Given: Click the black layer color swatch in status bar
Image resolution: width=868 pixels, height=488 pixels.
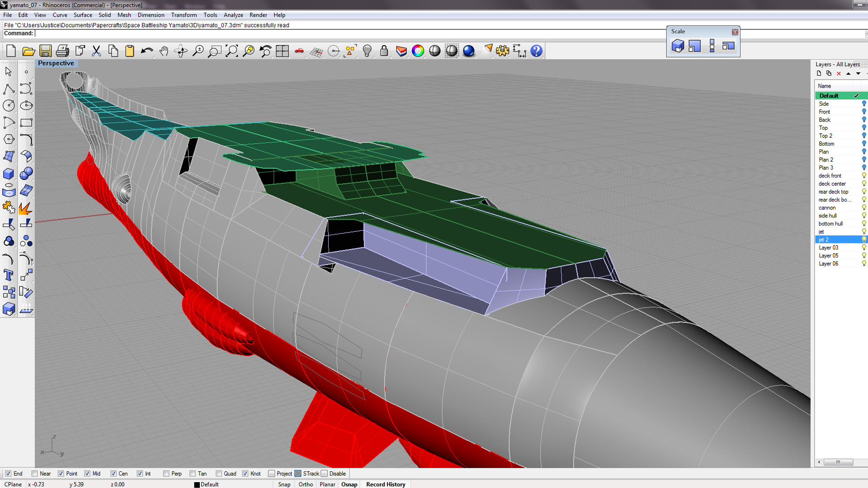Looking at the screenshot, I should coord(197,485).
